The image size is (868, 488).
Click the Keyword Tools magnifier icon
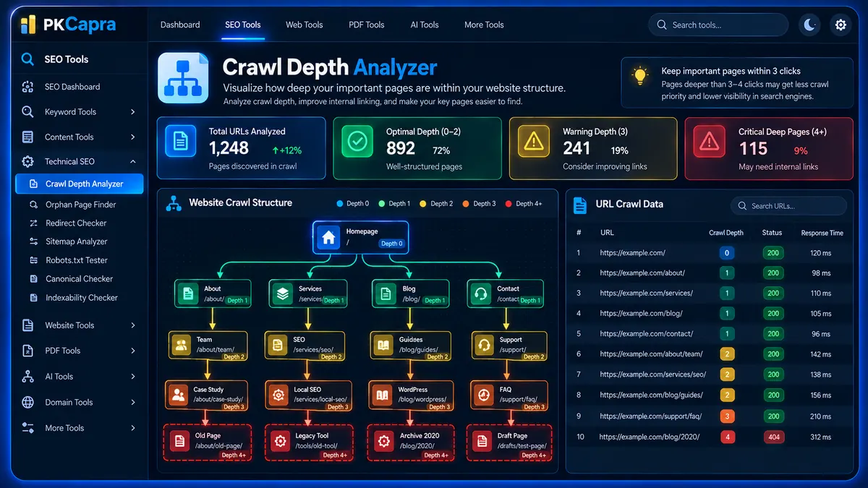coord(27,112)
